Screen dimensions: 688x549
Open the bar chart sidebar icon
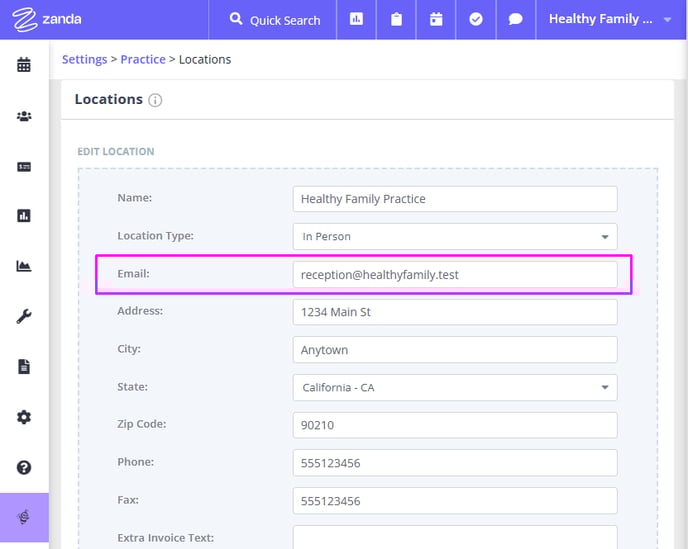click(x=24, y=215)
